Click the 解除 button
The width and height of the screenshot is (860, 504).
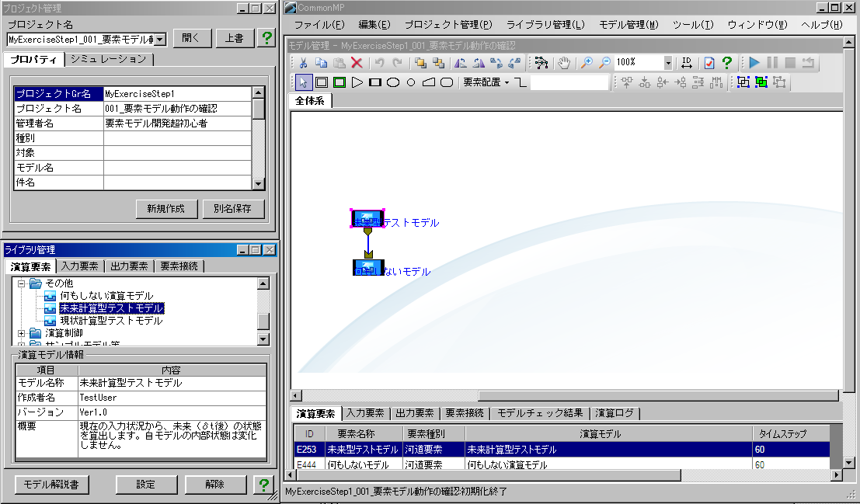[x=214, y=485]
